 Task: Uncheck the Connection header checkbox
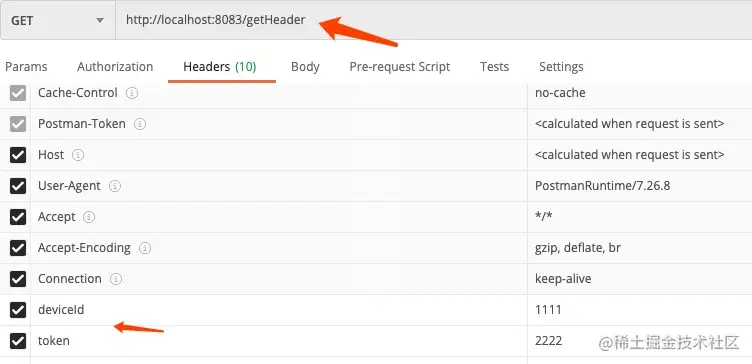[18, 279]
